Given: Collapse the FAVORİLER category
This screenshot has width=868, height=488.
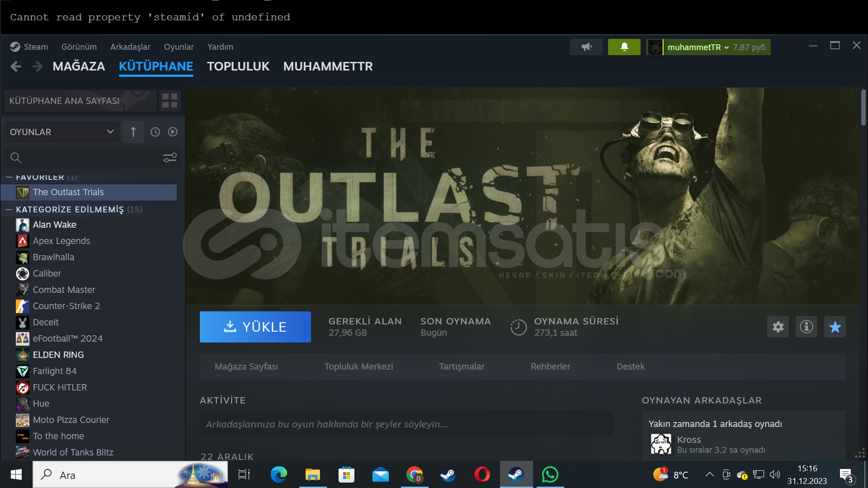Looking at the screenshot, I should tap(9, 177).
